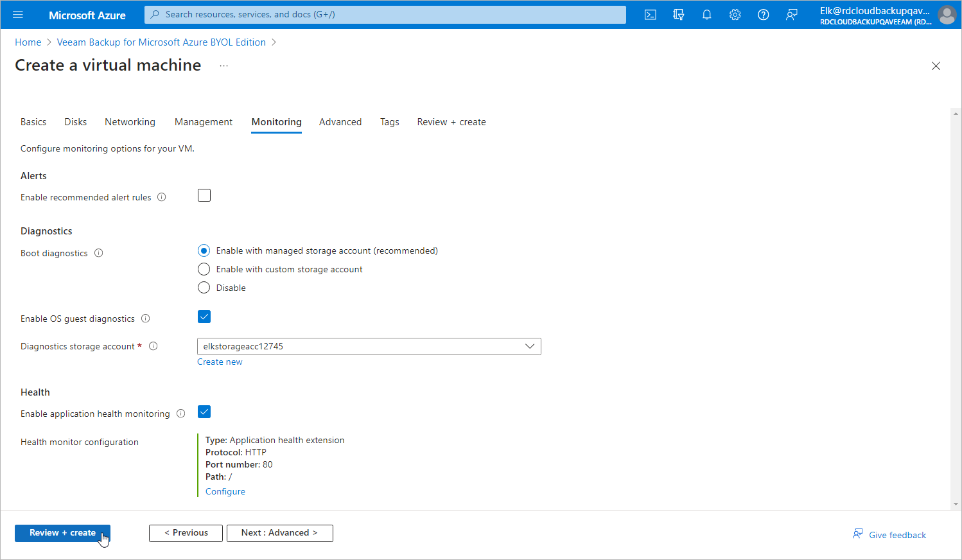Enable recommended alert rules checkbox
Viewport: 962px width, 560px height.
(204, 195)
